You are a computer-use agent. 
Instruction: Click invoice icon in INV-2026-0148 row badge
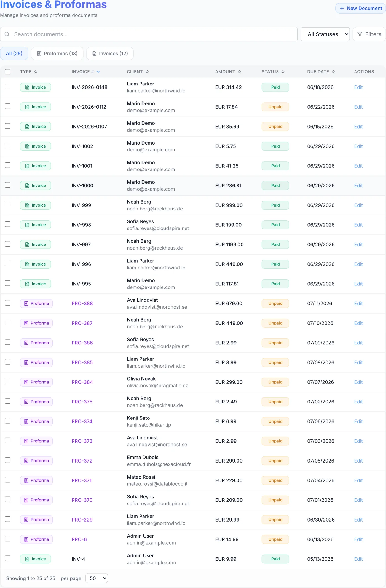pyautogui.click(x=27, y=87)
